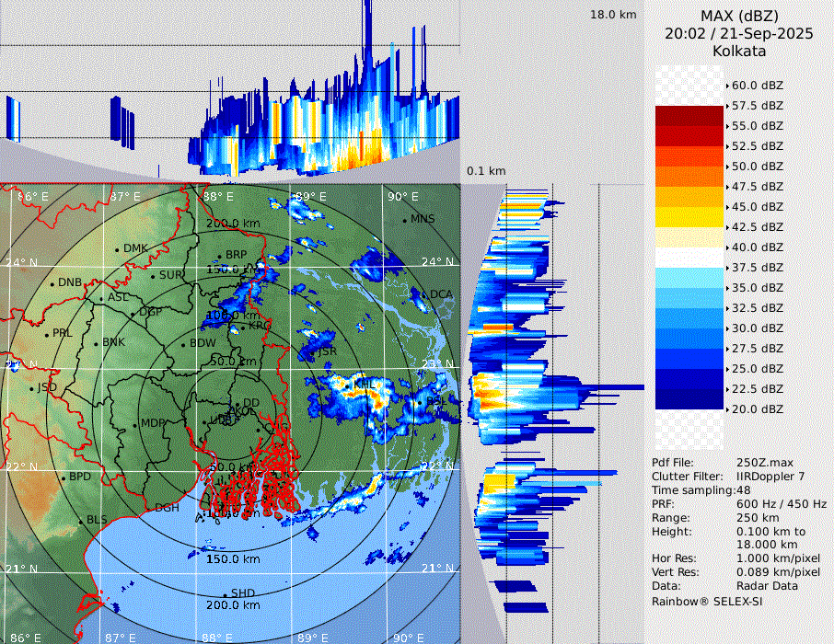Pick the PRL station dot

(47, 334)
